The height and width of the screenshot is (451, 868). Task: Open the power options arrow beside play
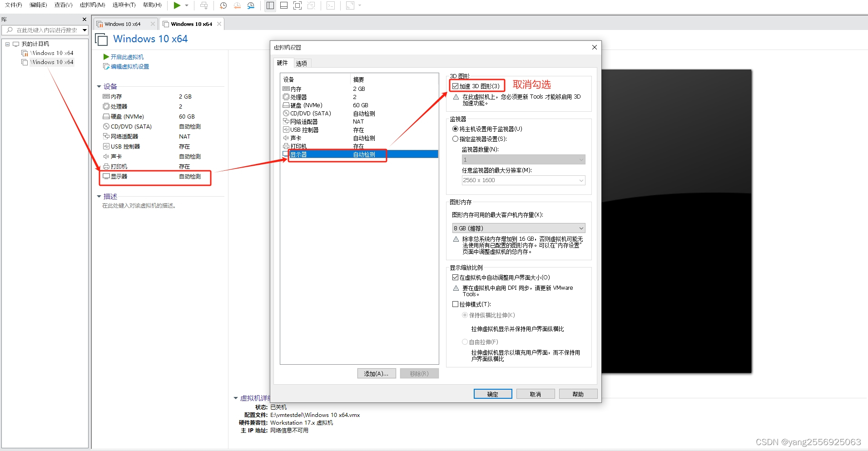pyautogui.click(x=187, y=5)
